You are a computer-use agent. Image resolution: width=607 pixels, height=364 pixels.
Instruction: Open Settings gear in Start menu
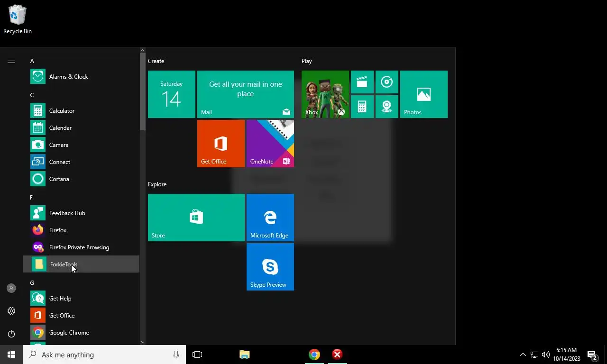click(x=11, y=311)
